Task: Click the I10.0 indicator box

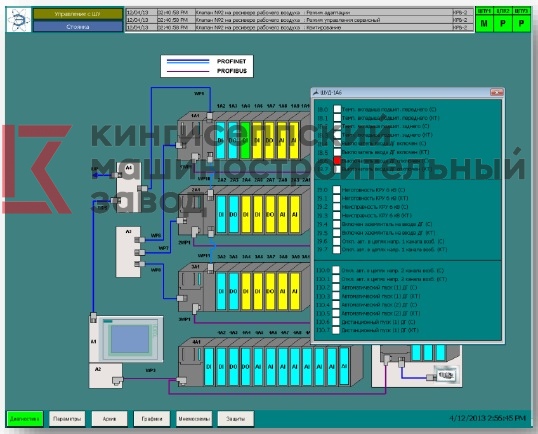Action: [336, 270]
